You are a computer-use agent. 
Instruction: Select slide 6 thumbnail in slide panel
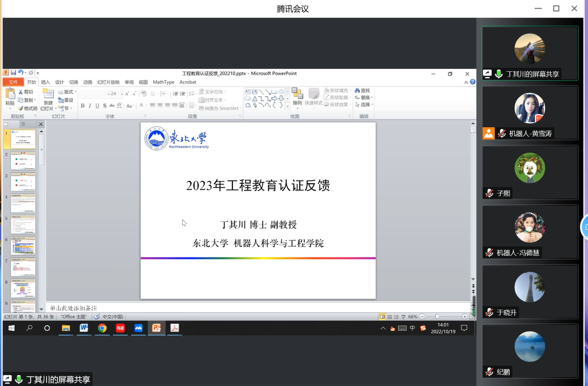[23, 246]
